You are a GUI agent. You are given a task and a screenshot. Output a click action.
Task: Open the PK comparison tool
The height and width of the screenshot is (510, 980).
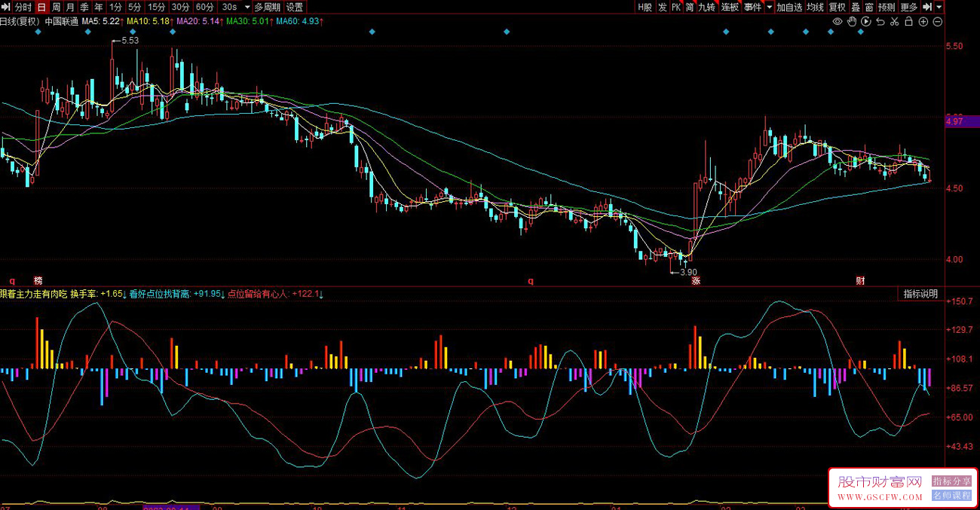[676, 7]
